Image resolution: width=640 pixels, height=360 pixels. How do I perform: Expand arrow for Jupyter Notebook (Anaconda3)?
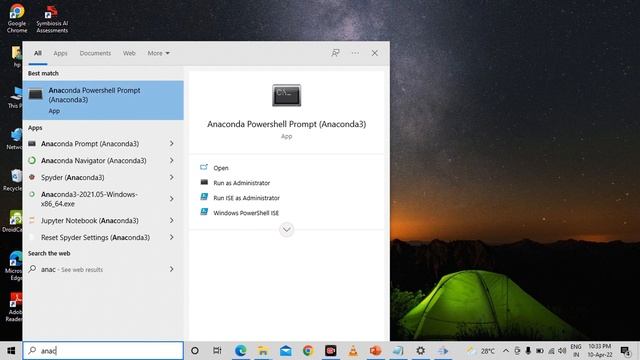[171, 220]
